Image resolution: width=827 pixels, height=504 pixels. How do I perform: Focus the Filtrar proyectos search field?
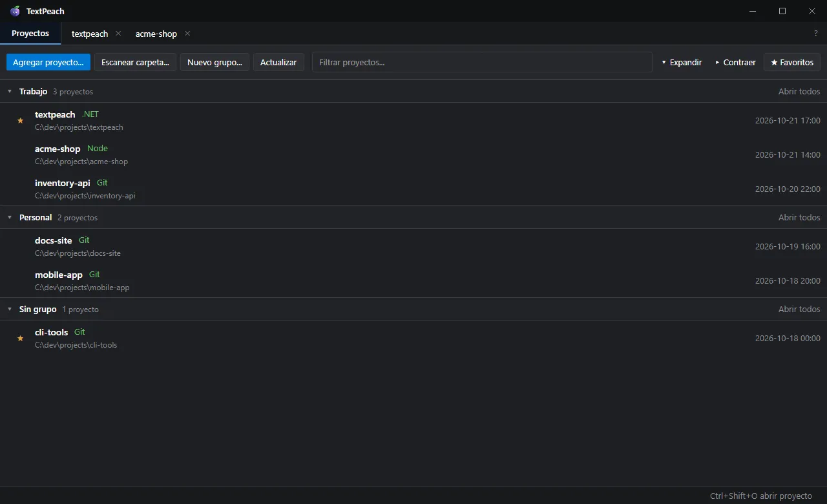[482, 62]
